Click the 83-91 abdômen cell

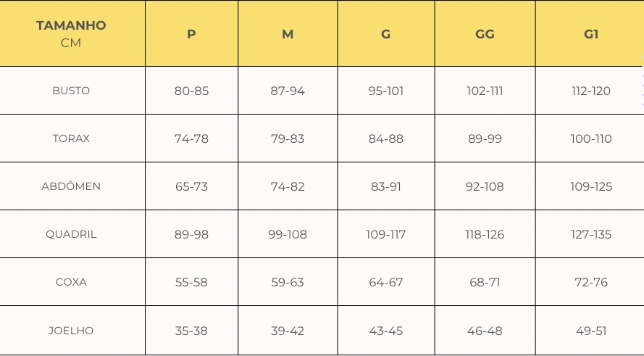click(x=385, y=186)
